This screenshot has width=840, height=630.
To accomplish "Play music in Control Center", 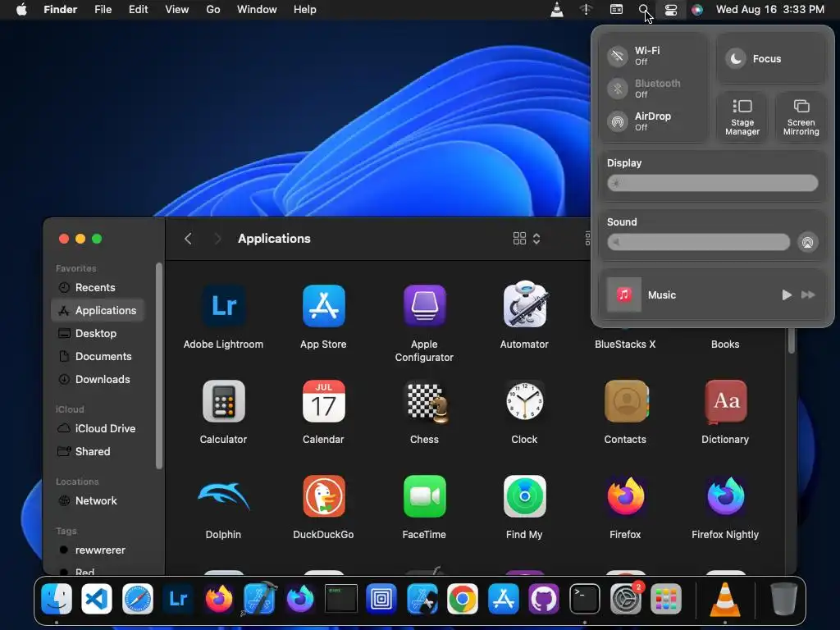I will pyautogui.click(x=787, y=294).
